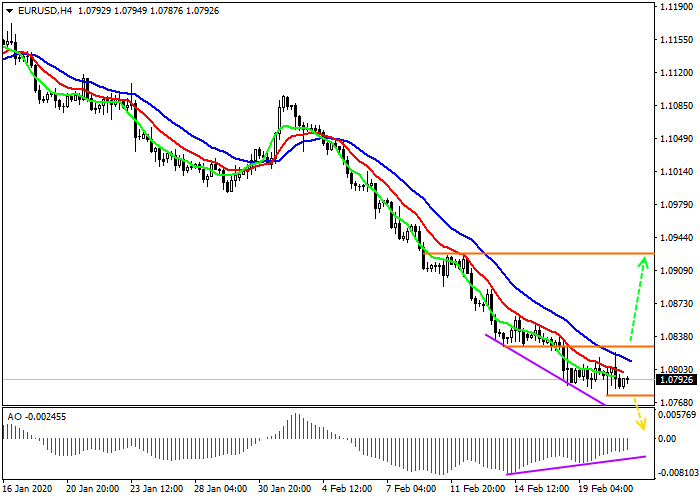The image size is (700, 500).
Task: Click the 1.11900 price axis label
Action: point(676,7)
